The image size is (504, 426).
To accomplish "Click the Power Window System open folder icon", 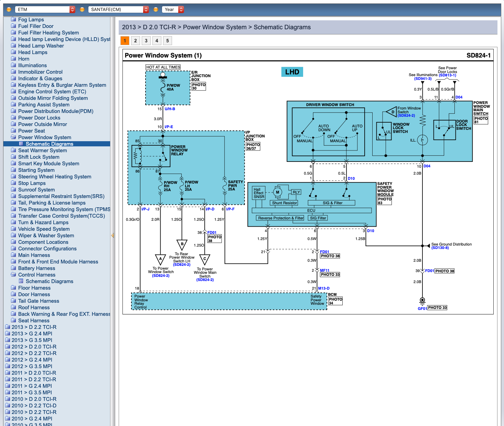I will (x=13, y=137).
